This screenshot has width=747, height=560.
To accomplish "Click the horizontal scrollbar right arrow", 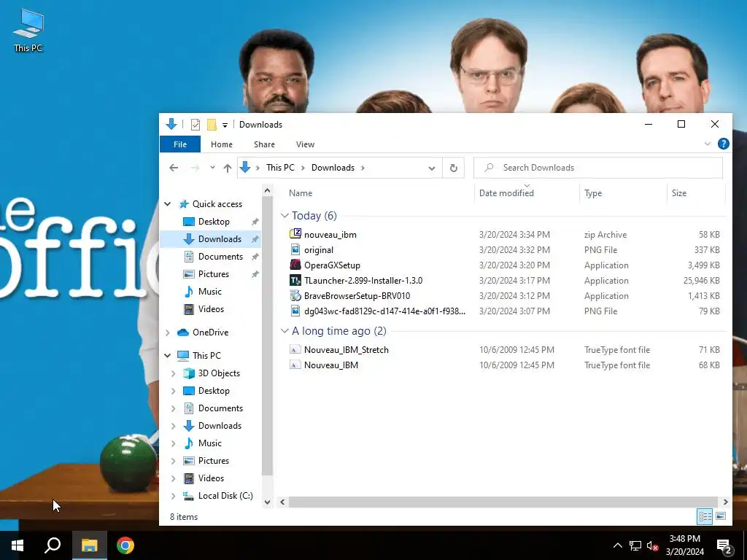I will pos(725,502).
